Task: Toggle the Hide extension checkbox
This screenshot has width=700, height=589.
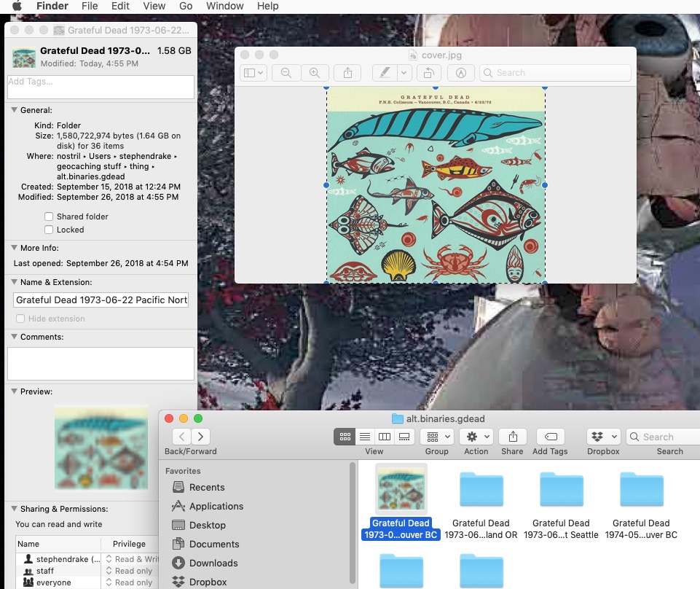Action: 20,319
